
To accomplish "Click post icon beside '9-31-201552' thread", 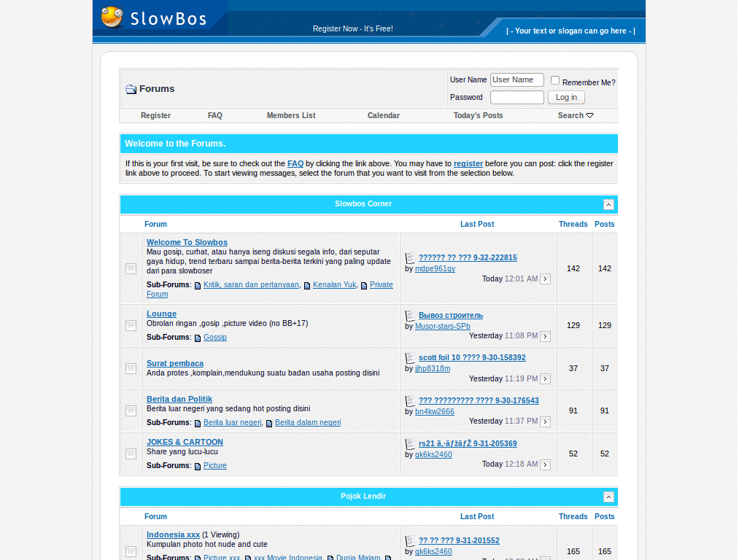I will [x=410, y=541].
